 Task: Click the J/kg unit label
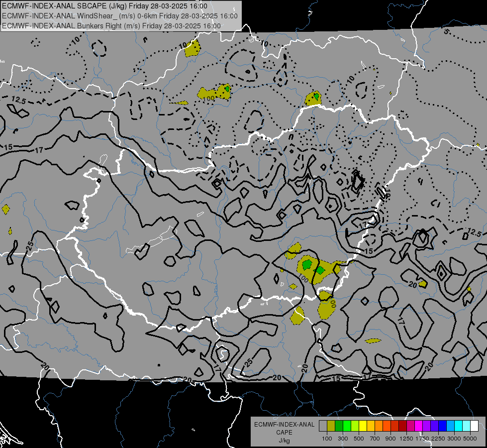point(284,441)
